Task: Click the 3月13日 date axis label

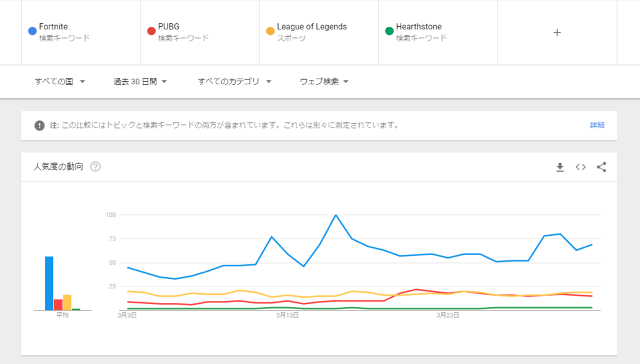Action: tap(287, 315)
